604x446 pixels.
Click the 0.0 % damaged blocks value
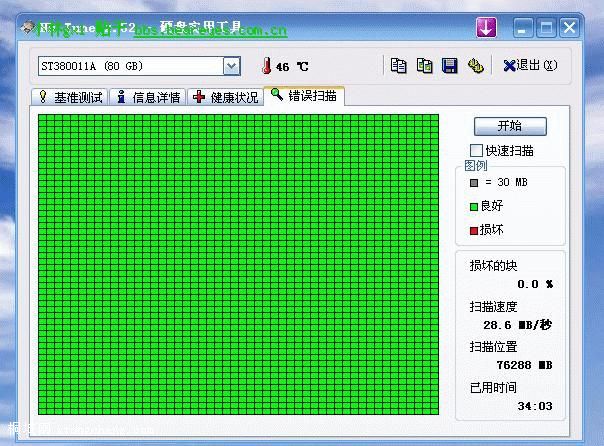(535, 284)
